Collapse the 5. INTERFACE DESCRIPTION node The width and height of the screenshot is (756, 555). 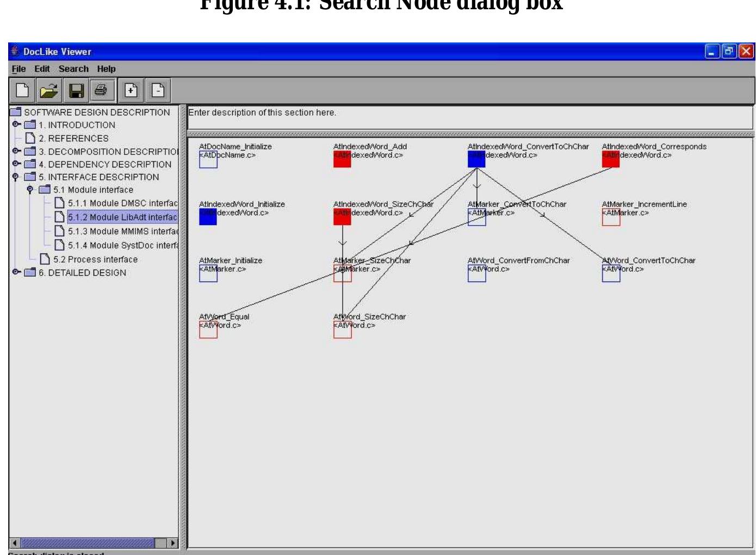pyautogui.click(x=16, y=177)
